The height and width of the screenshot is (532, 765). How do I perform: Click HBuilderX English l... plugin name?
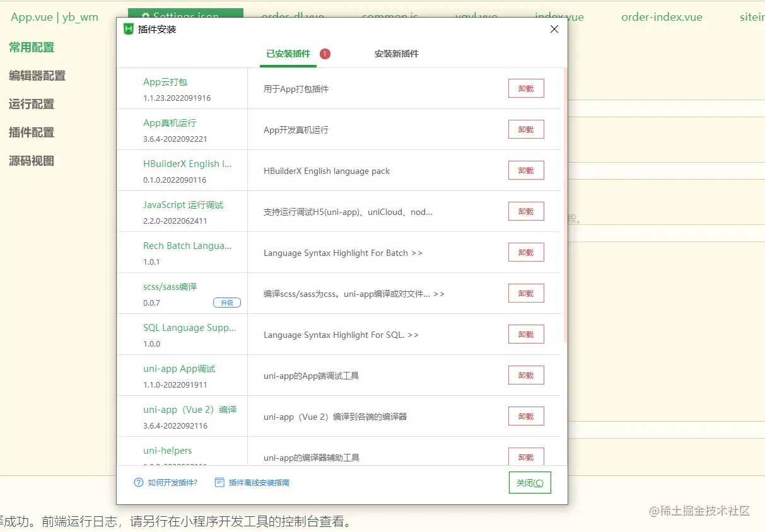click(187, 164)
